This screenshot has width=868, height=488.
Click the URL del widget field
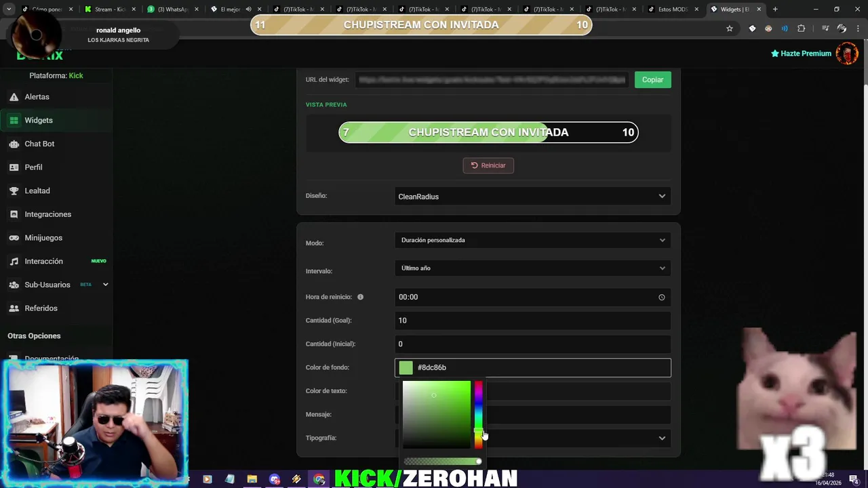click(x=492, y=80)
